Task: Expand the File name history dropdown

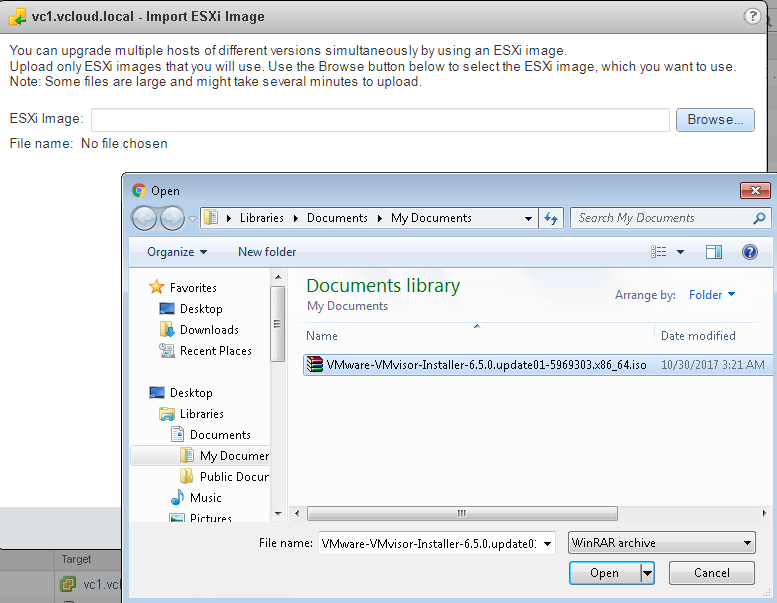Action: [x=548, y=544]
